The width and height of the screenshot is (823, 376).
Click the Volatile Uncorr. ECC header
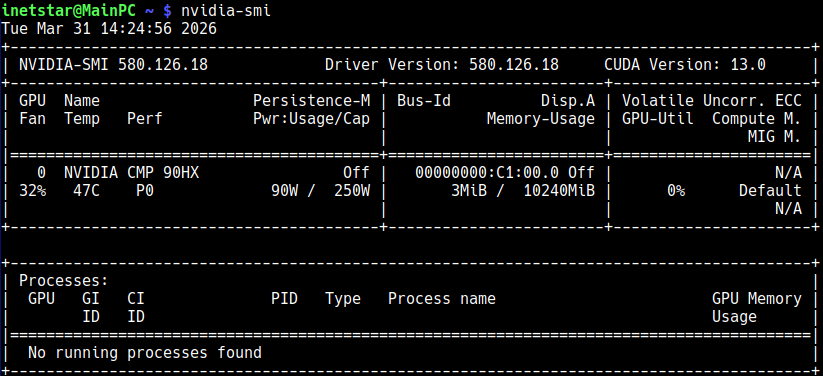point(712,101)
